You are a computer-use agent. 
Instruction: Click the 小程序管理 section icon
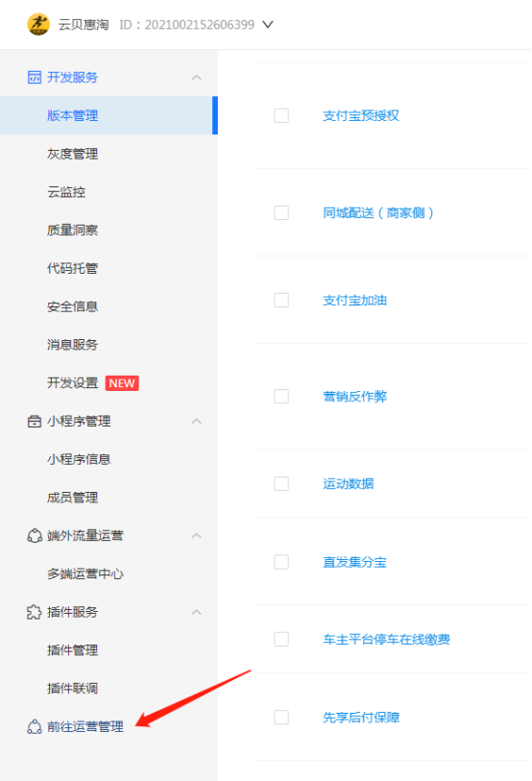click(35, 421)
